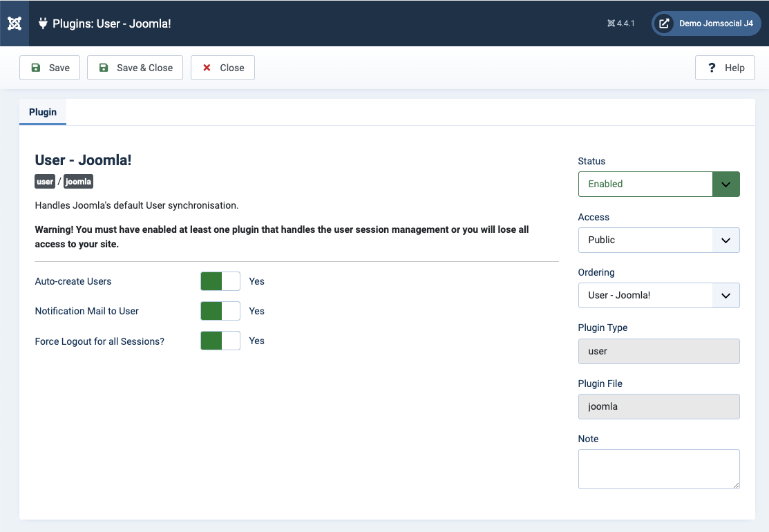Screen dimensions: 769x532
Task: Click inside the Note text area
Action: click(x=658, y=468)
